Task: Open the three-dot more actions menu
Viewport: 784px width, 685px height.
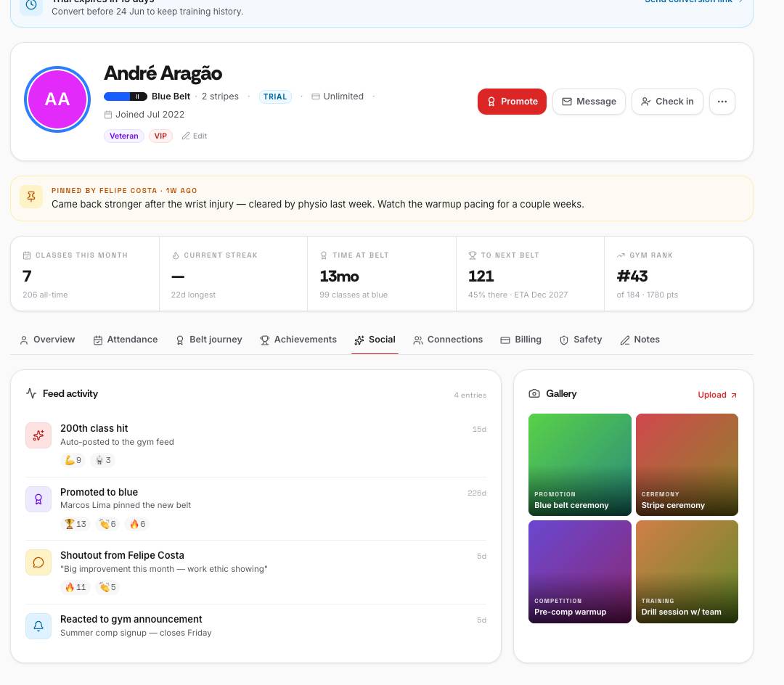Action: click(x=722, y=102)
